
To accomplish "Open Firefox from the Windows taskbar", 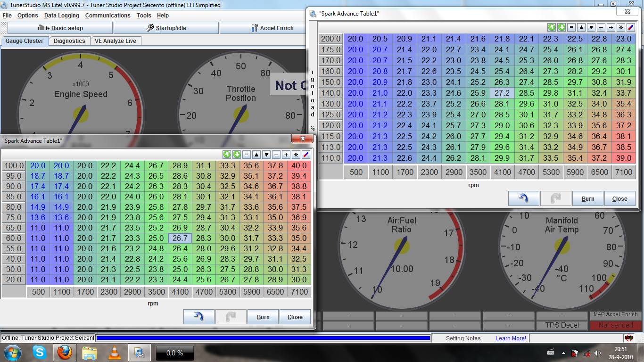I will point(65,352).
